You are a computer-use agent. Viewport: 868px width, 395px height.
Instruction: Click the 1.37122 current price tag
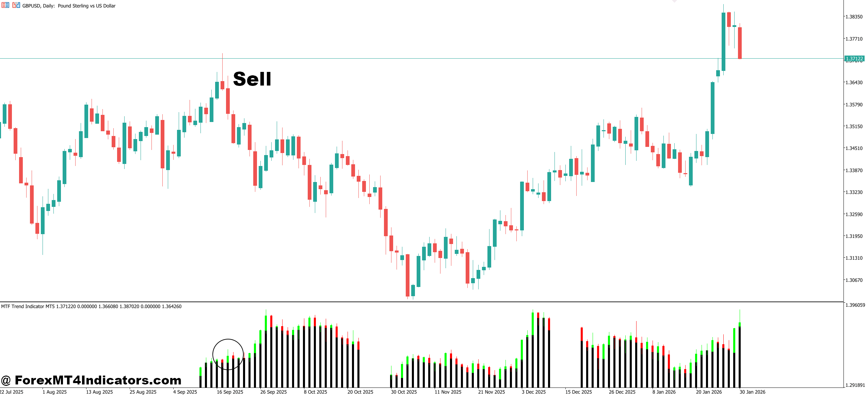[854, 59]
